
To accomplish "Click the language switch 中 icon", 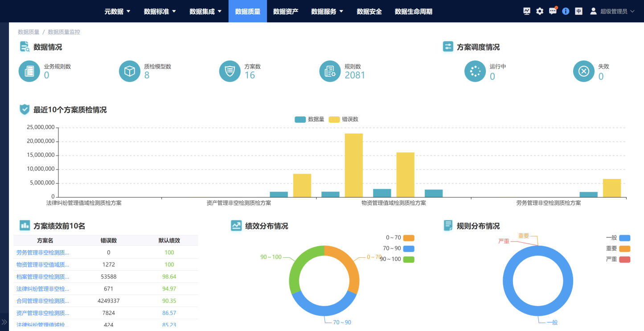I will tap(578, 11).
